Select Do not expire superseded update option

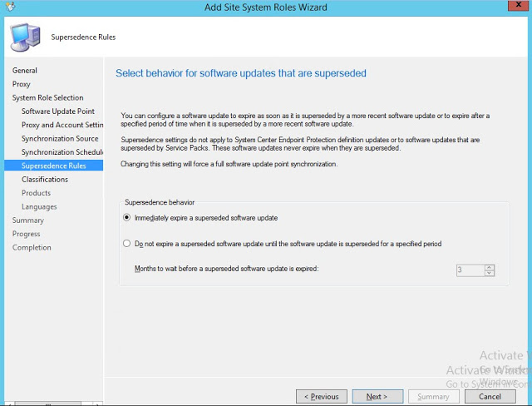pos(126,244)
